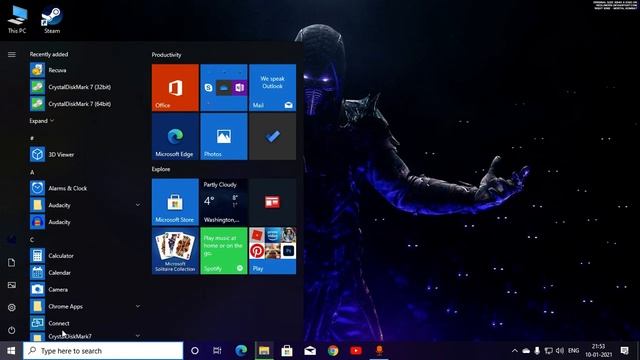Open the Microsoft Store tile
The image size is (640, 360).
click(175, 202)
